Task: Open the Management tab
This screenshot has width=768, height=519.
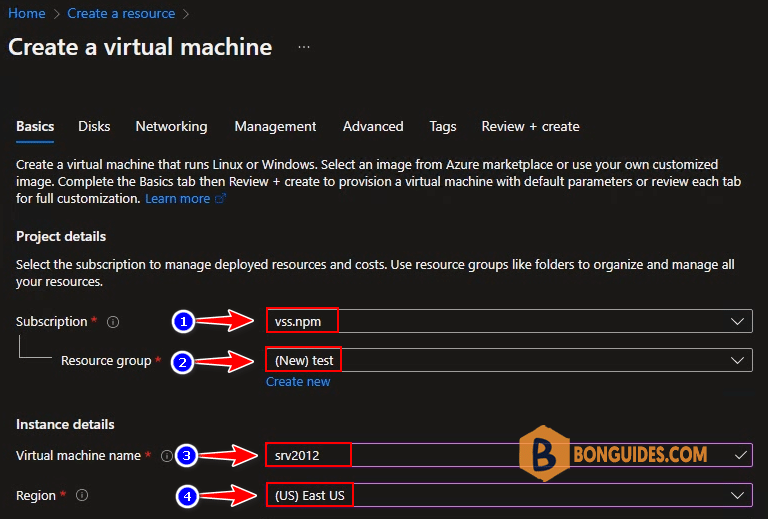Action: tap(275, 126)
